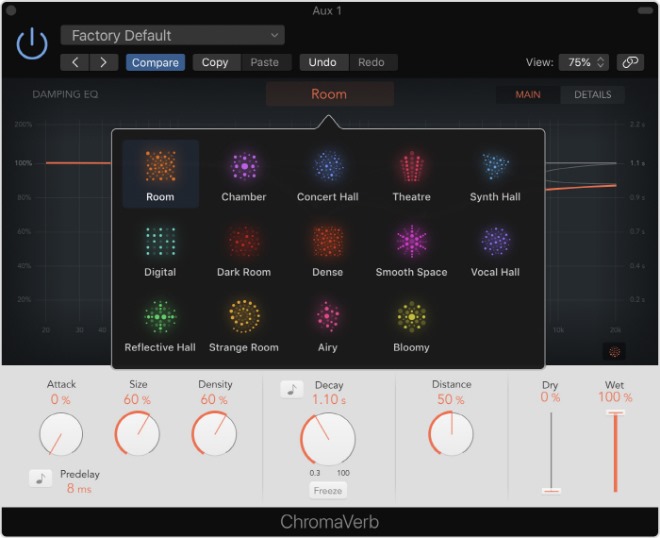Image resolution: width=660 pixels, height=538 pixels.
Task: Enable the Freeze button
Action: [x=328, y=491]
